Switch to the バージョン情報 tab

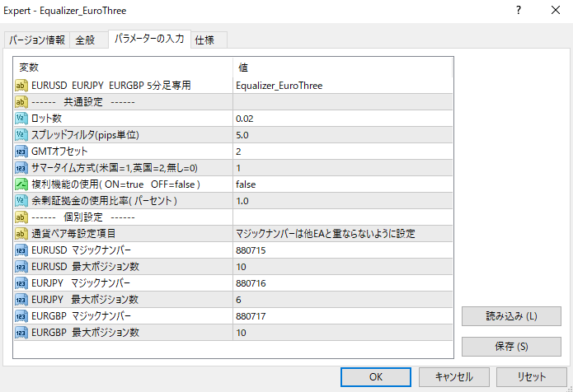click(37, 40)
